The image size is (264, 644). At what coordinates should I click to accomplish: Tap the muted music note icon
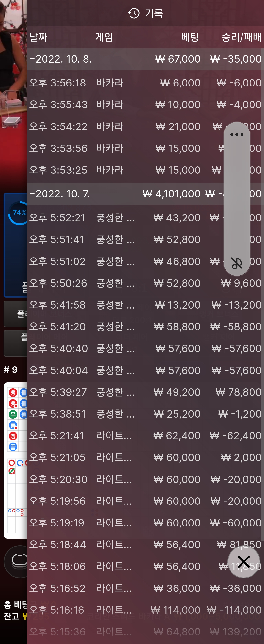(236, 263)
